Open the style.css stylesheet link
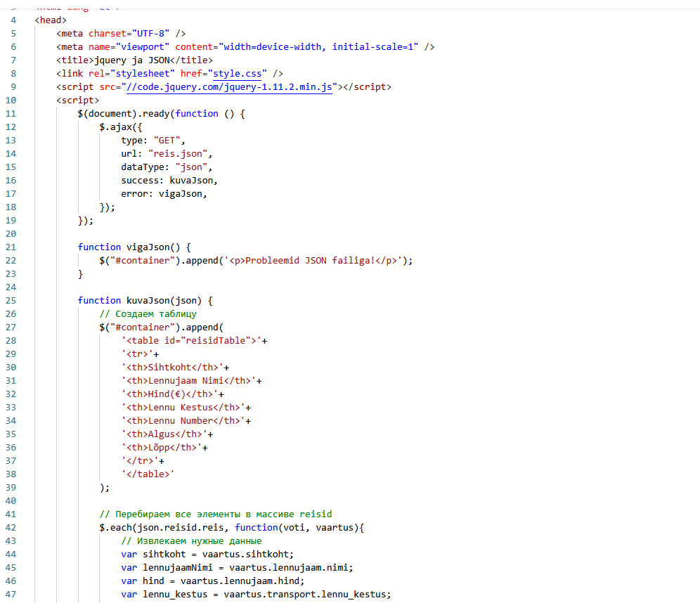This screenshot has width=700, height=603. [240, 74]
